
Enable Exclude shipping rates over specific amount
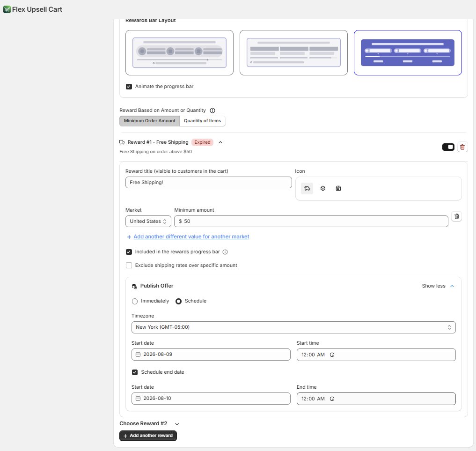tap(129, 266)
